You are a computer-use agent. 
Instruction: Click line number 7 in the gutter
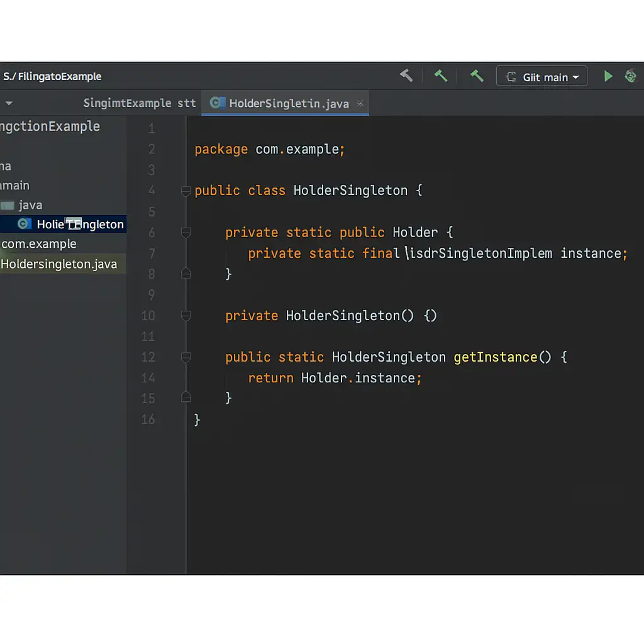click(152, 253)
